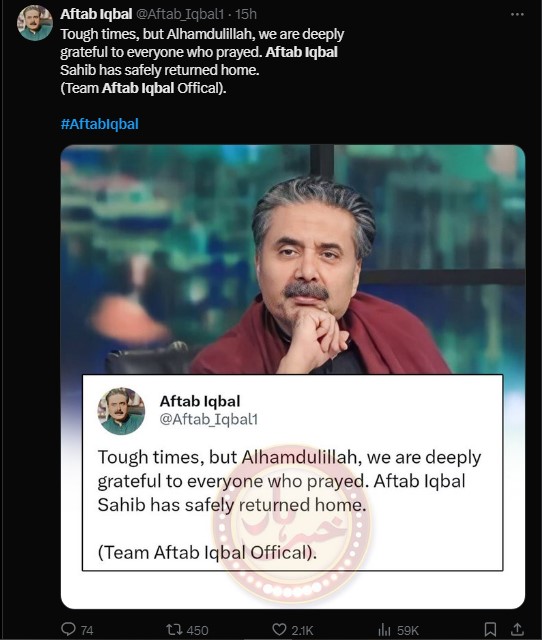Open Aftab Iqbal's profile avatar at top
The image size is (542, 640).
click(x=35, y=23)
